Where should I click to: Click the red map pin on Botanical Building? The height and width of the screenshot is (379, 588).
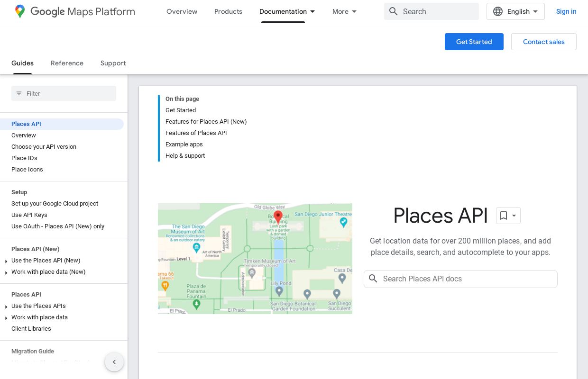[278, 217]
